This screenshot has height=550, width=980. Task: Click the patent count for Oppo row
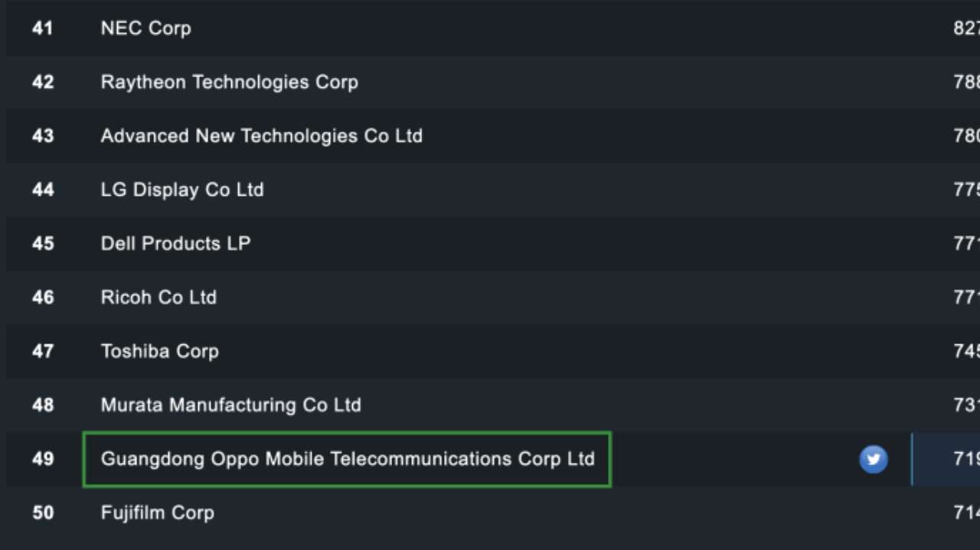[x=966, y=459]
